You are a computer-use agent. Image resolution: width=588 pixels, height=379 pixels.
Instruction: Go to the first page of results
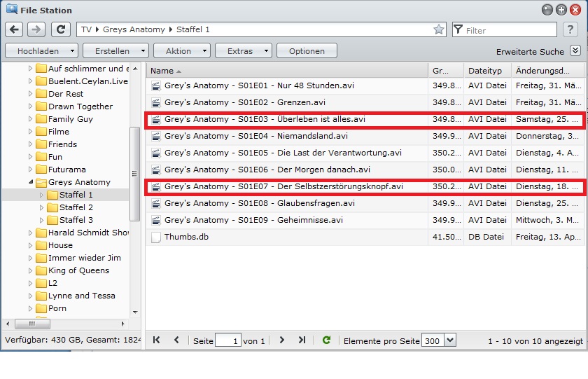(x=156, y=340)
